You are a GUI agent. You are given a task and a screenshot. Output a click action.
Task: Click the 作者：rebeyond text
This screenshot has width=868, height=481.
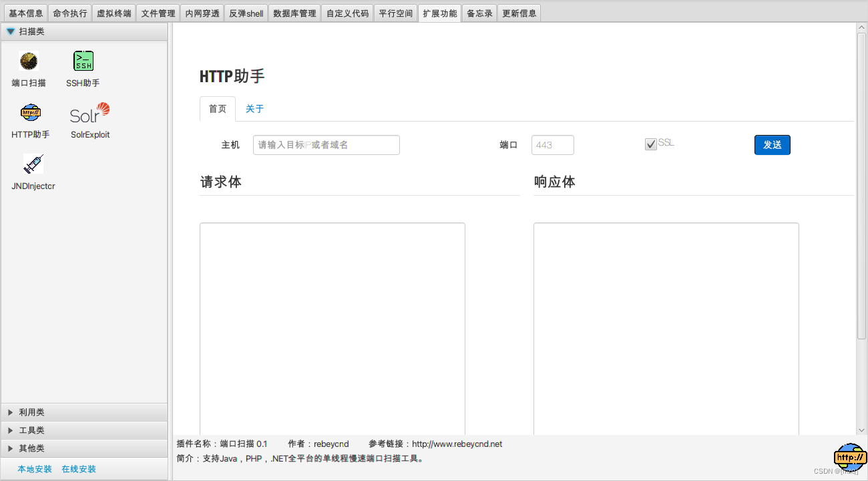pos(318,444)
